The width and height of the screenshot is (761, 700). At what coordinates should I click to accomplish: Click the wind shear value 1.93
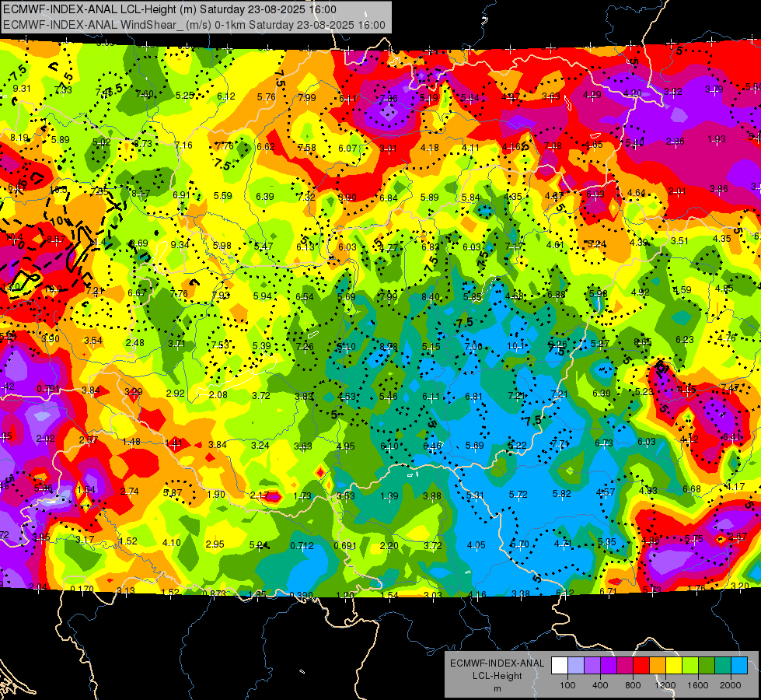pyautogui.click(x=717, y=139)
